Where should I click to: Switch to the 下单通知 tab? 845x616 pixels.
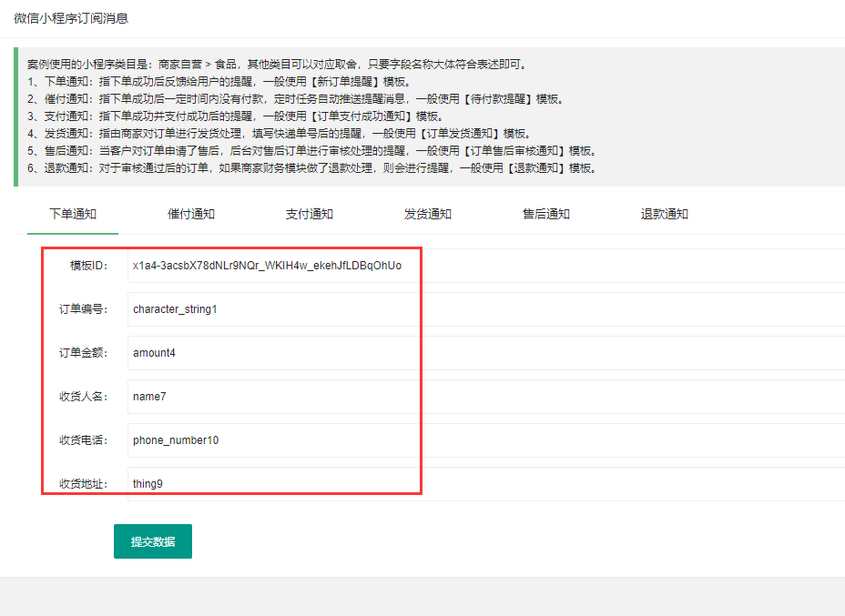(x=73, y=214)
